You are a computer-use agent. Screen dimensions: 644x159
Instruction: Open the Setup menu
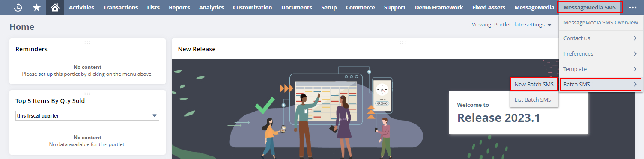point(329,8)
